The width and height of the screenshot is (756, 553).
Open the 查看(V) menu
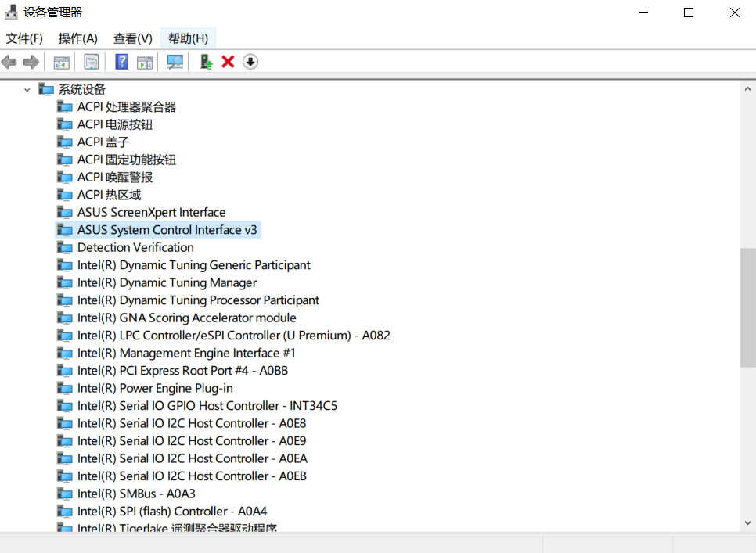click(x=132, y=38)
